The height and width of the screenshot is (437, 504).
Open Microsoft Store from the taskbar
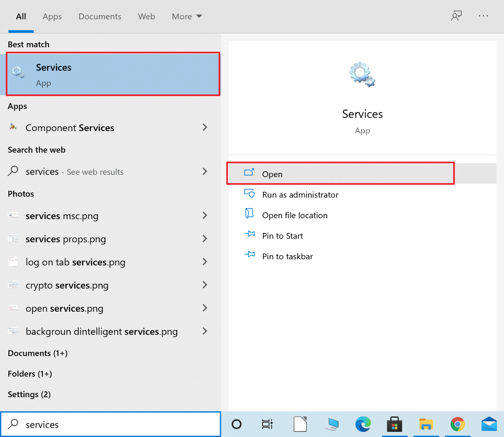394,424
